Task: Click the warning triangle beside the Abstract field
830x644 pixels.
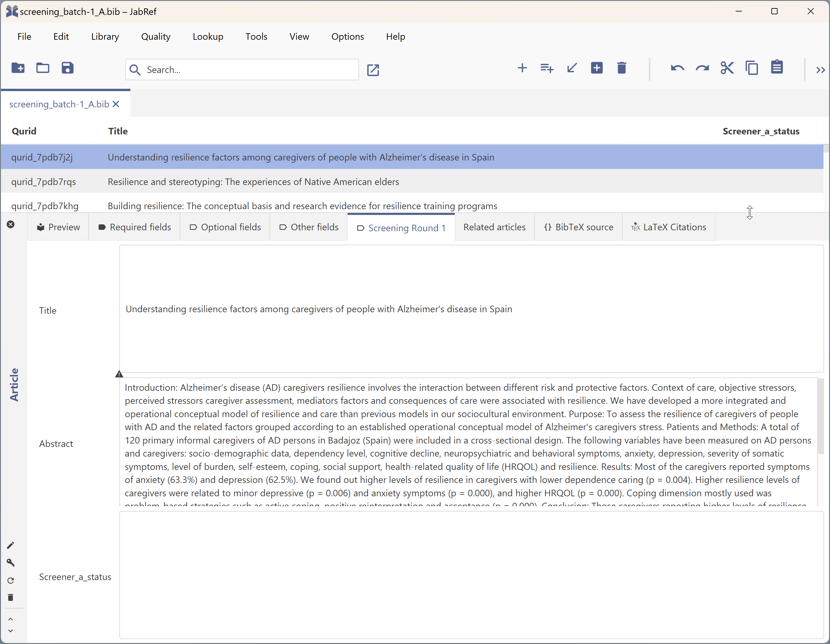Action: (119, 374)
